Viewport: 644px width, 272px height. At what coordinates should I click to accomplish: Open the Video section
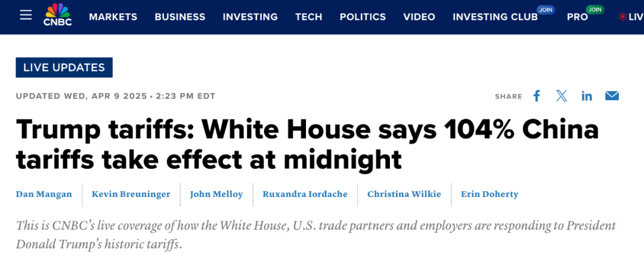click(419, 17)
